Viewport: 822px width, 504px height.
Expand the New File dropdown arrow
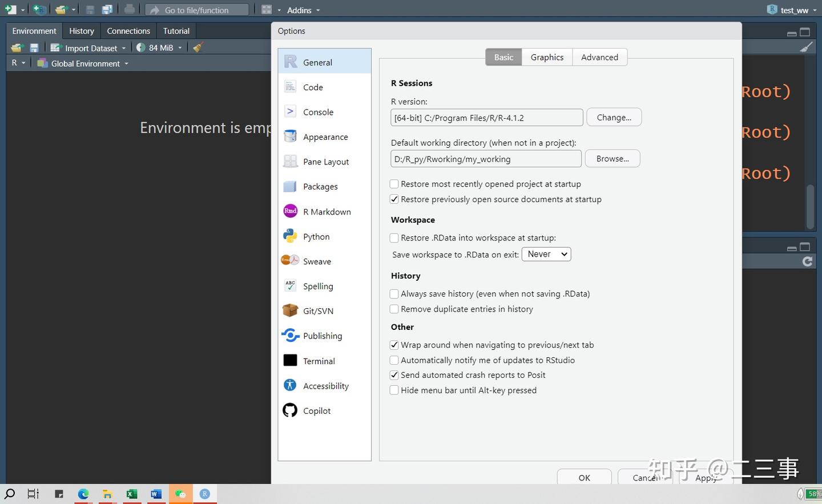[x=23, y=10]
